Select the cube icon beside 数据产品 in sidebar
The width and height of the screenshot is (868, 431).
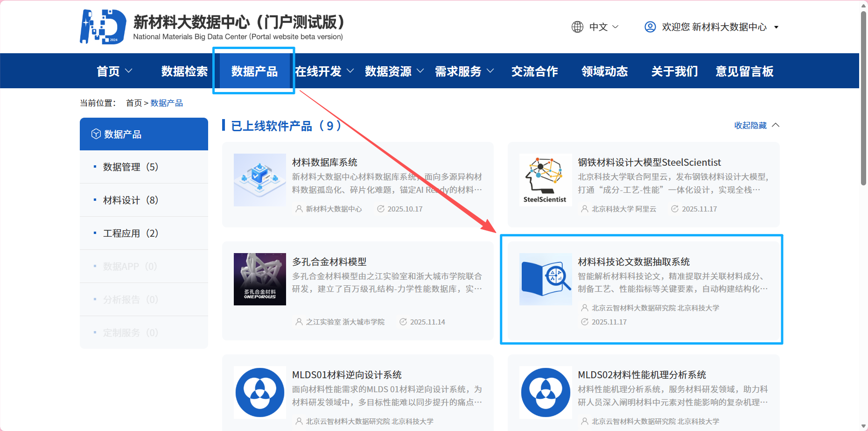pyautogui.click(x=96, y=134)
